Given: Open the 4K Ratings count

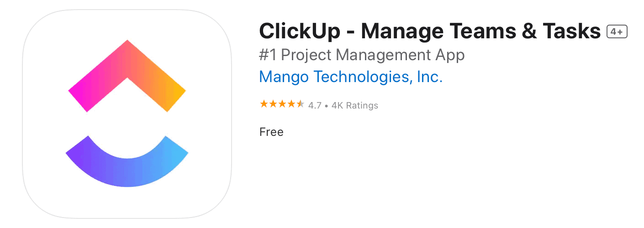Looking at the screenshot, I should pos(355,105).
